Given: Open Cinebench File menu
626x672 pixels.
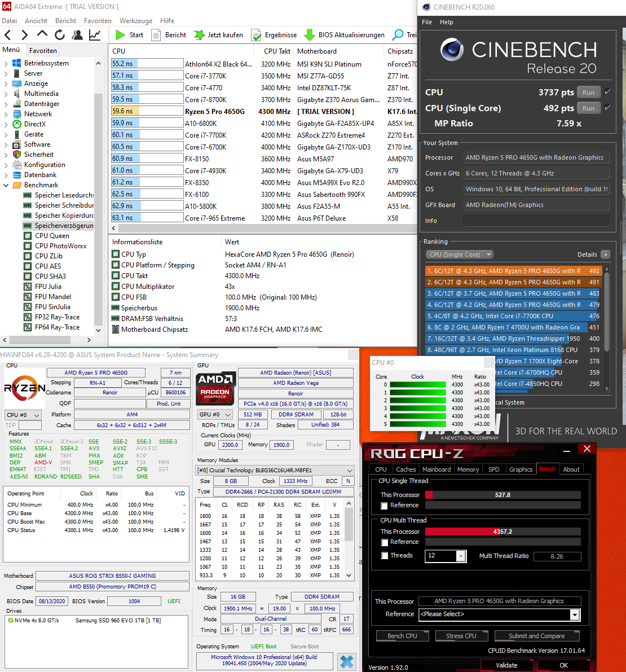Looking at the screenshot, I should (427, 22).
